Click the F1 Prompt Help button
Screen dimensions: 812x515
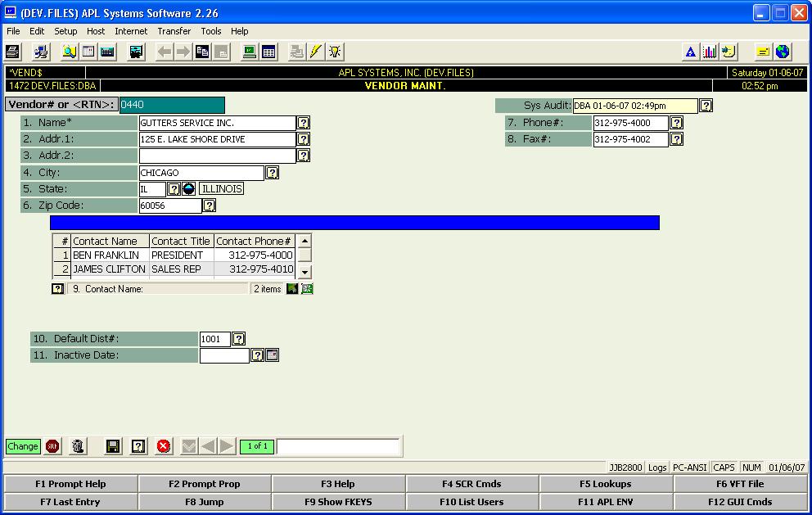pos(70,484)
